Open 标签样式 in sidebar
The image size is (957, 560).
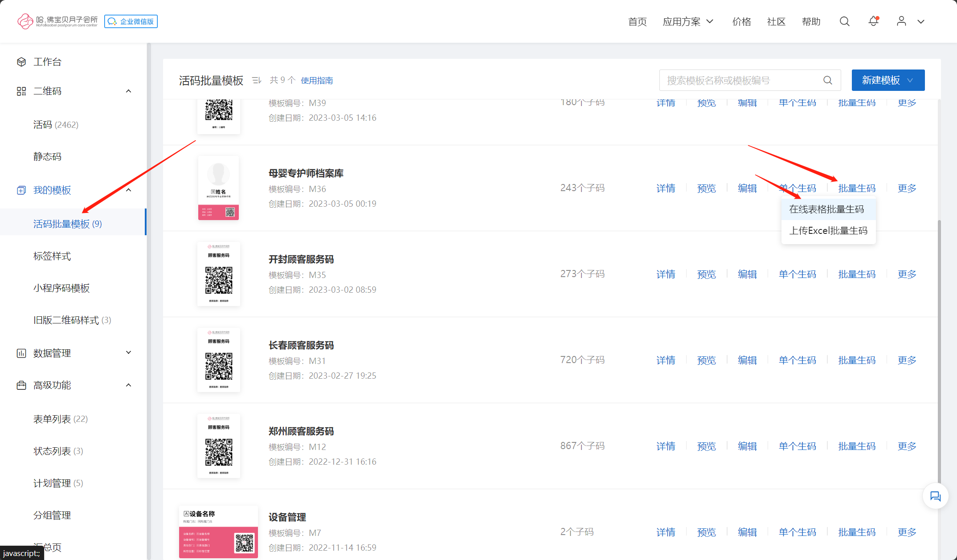52,256
